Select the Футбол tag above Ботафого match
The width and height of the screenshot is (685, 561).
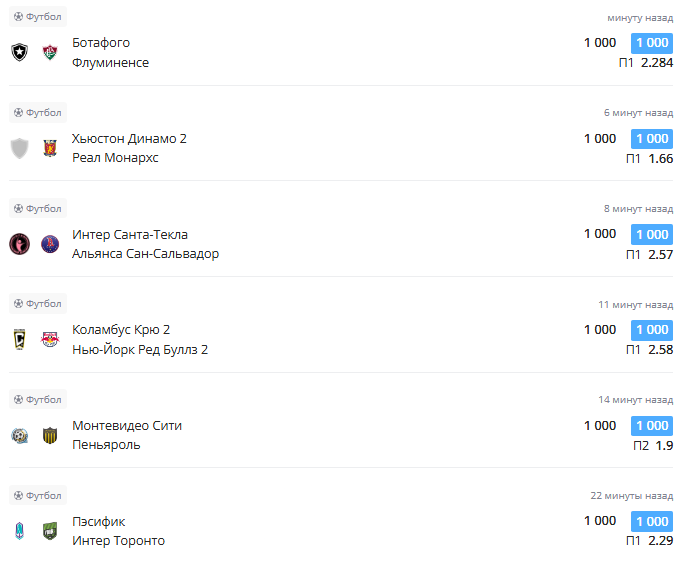pyautogui.click(x=38, y=17)
